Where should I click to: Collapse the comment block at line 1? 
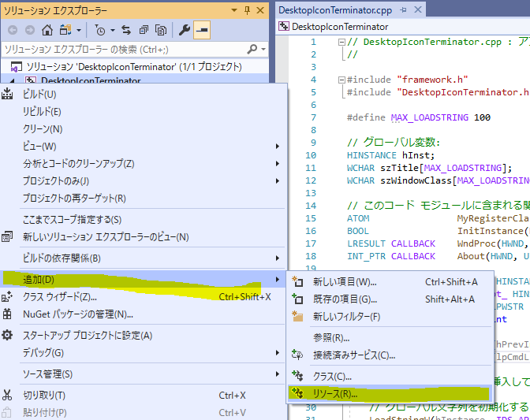[x=342, y=43]
